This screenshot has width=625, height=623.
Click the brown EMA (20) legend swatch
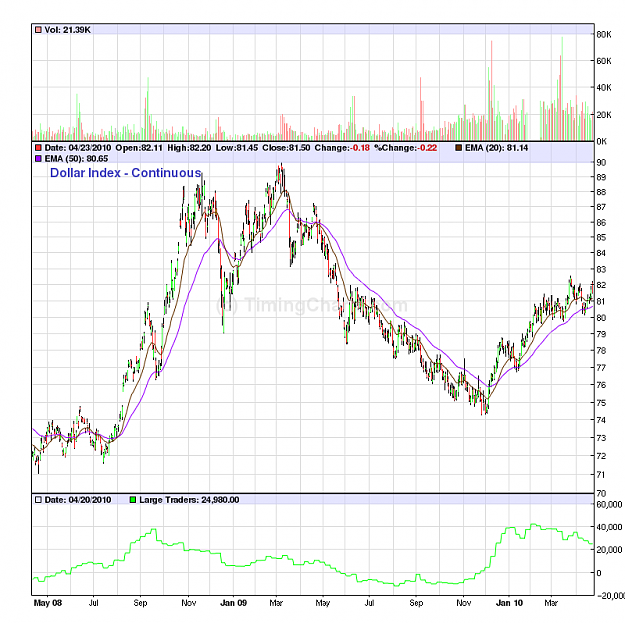pyautogui.click(x=458, y=148)
